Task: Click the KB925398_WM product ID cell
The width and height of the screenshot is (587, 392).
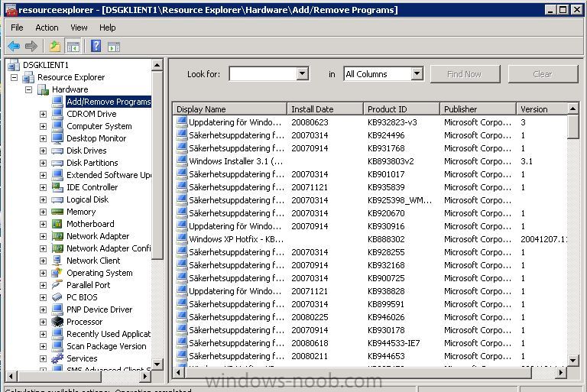Action: pos(400,200)
